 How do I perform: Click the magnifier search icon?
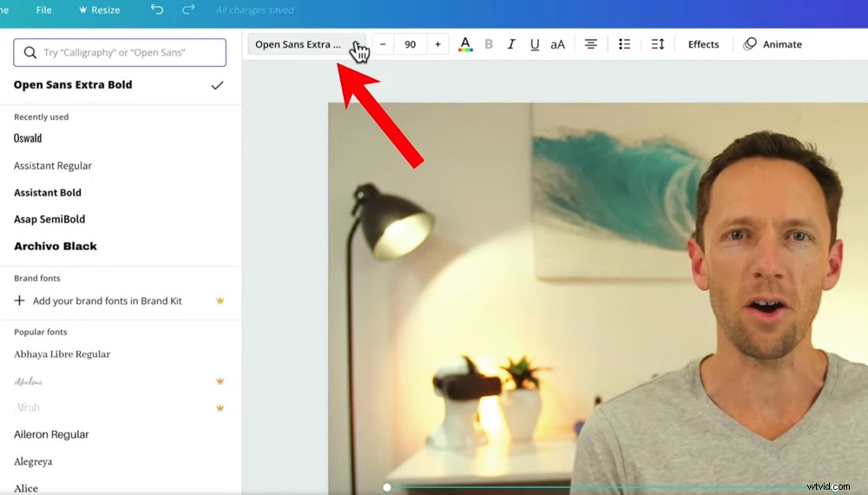(30, 52)
